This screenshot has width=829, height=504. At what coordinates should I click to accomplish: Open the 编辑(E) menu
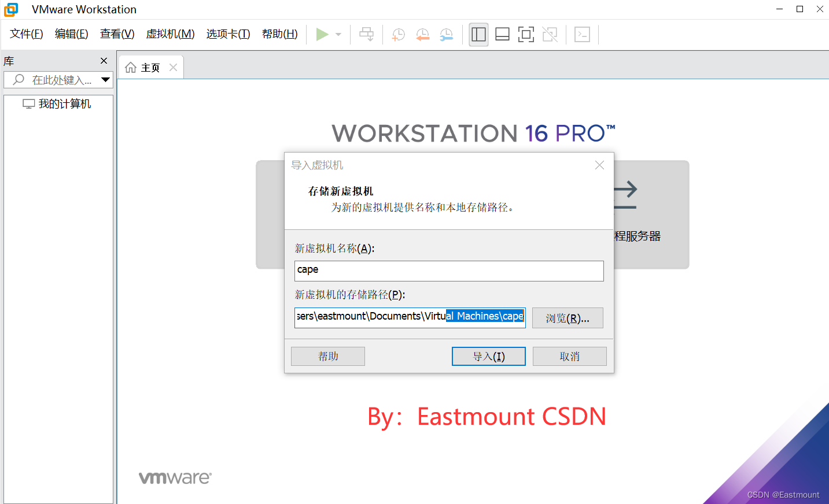click(x=72, y=34)
